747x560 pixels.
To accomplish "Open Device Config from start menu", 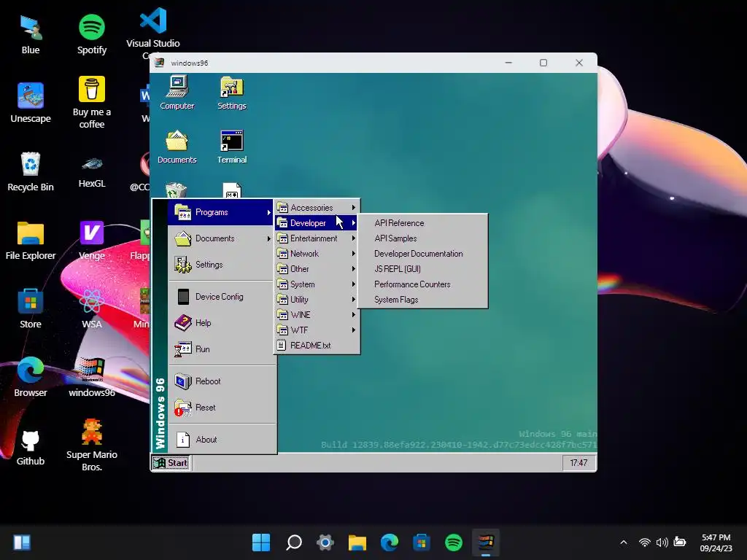I will point(221,297).
